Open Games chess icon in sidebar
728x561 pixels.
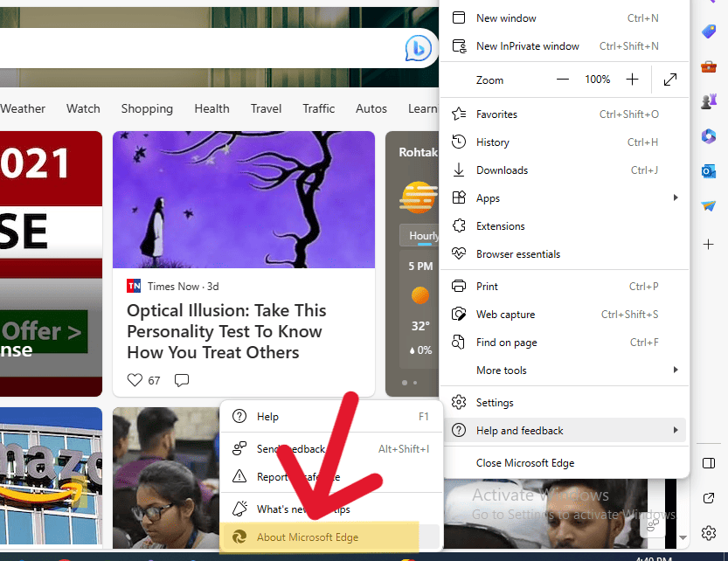[709, 100]
